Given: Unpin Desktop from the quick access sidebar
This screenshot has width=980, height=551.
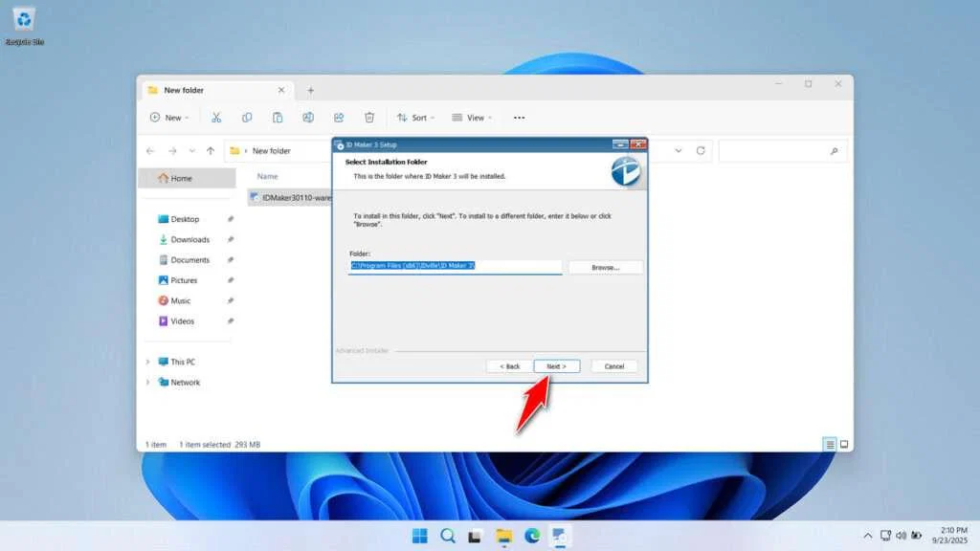Looking at the screenshot, I should click(x=230, y=219).
